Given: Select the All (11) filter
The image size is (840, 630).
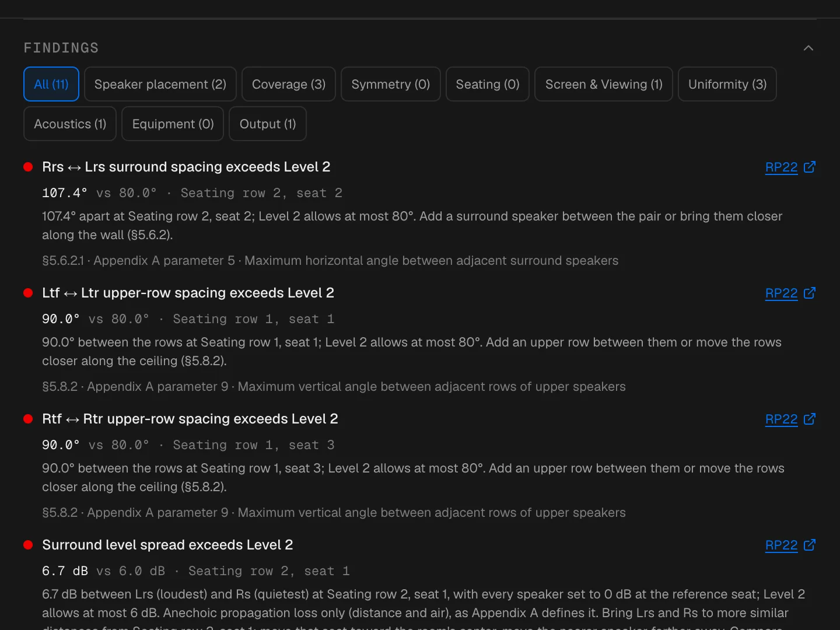Looking at the screenshot, I should pyautogui.click(x=51, y=84).
